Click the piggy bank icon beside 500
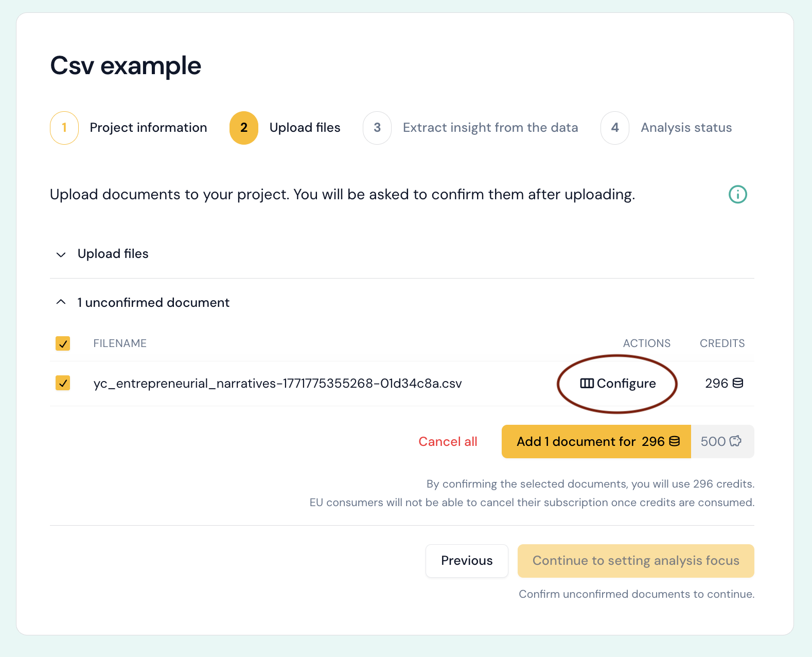812x657 pixels. pos(735,441)
